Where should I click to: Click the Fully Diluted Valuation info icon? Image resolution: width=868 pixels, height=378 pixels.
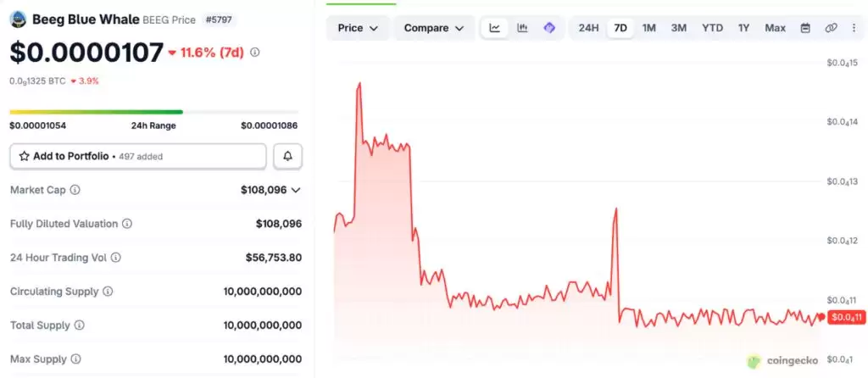(x=127, y=224)
